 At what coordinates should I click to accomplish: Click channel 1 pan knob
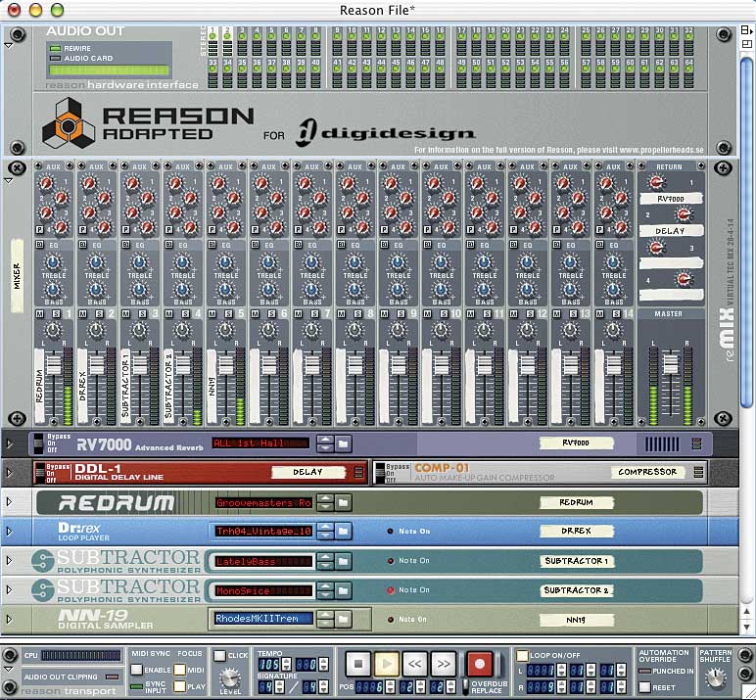pyautogui.click(x=53, y=330)
